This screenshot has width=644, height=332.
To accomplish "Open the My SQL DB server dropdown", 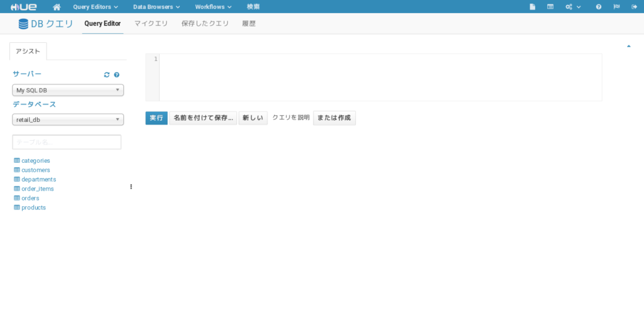I will coord(68,90).
